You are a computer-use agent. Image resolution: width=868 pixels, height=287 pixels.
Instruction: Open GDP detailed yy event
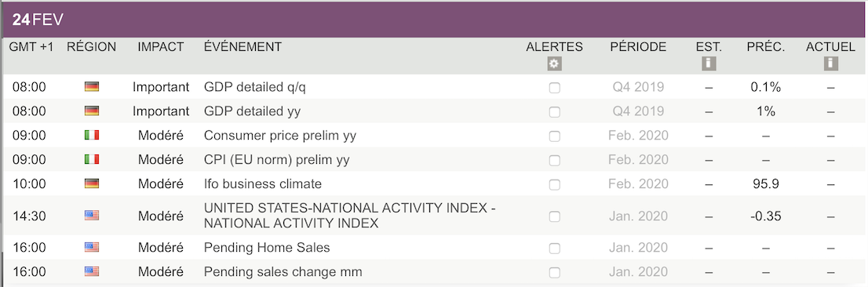252,111
